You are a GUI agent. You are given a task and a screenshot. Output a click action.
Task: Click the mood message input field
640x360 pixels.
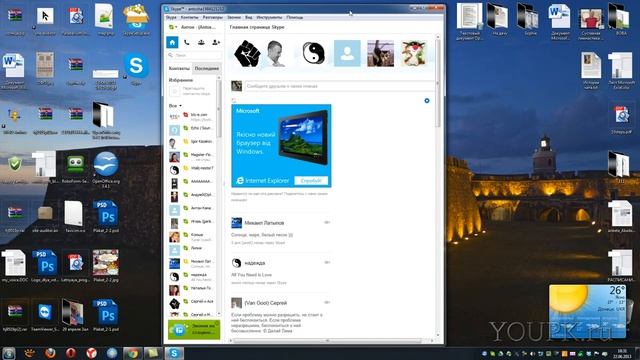pyautogui.click(x=339, y=86)
